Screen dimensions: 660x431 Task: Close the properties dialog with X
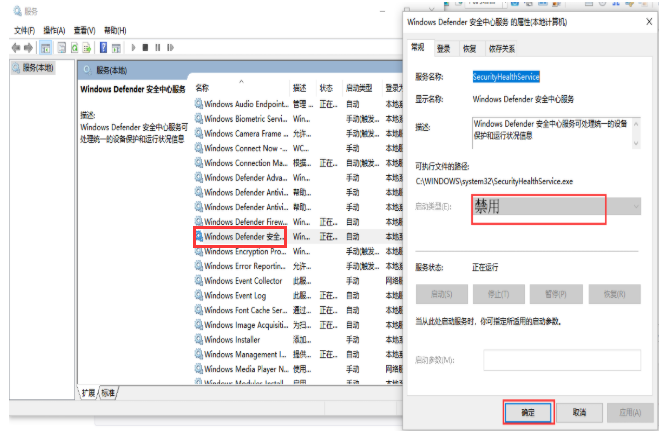pos(649,22)
